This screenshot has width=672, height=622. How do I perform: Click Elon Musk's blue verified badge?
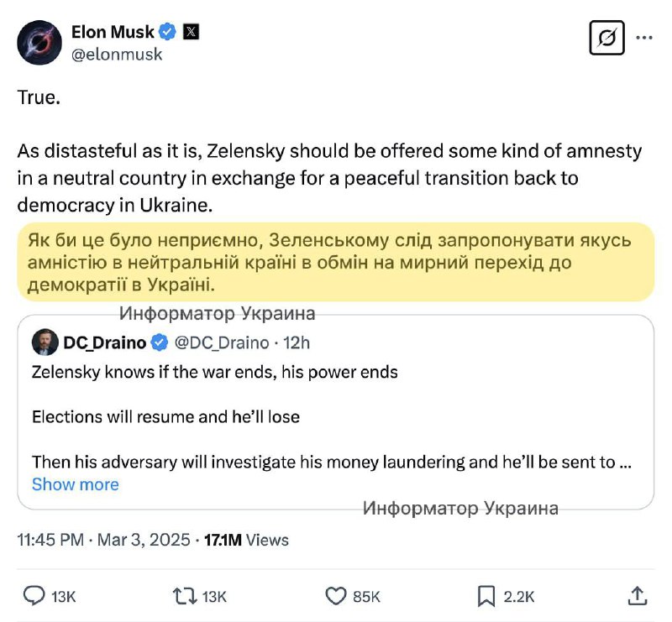click(x=168, y=32)
